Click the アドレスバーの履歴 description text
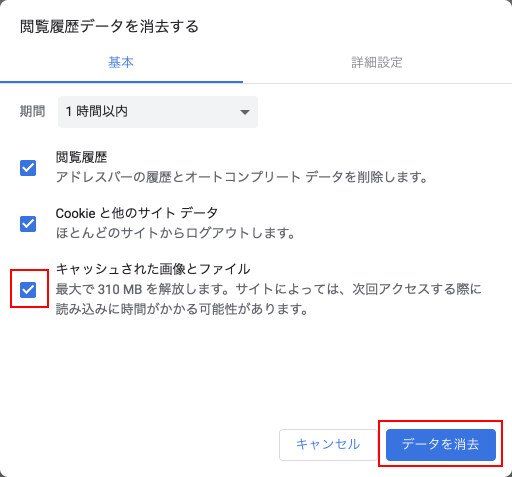The image size is (512, 477). click(242, 177)
